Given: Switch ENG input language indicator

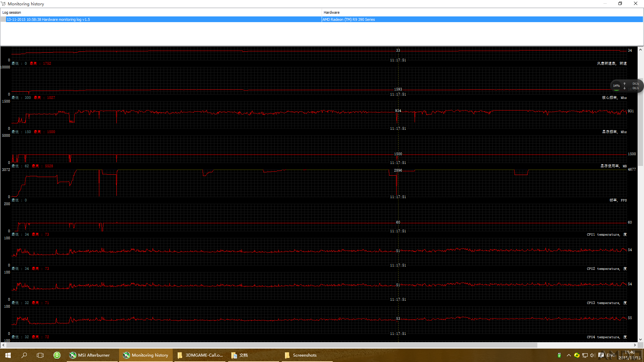Looking at the screenshot, I should point(611,355).
